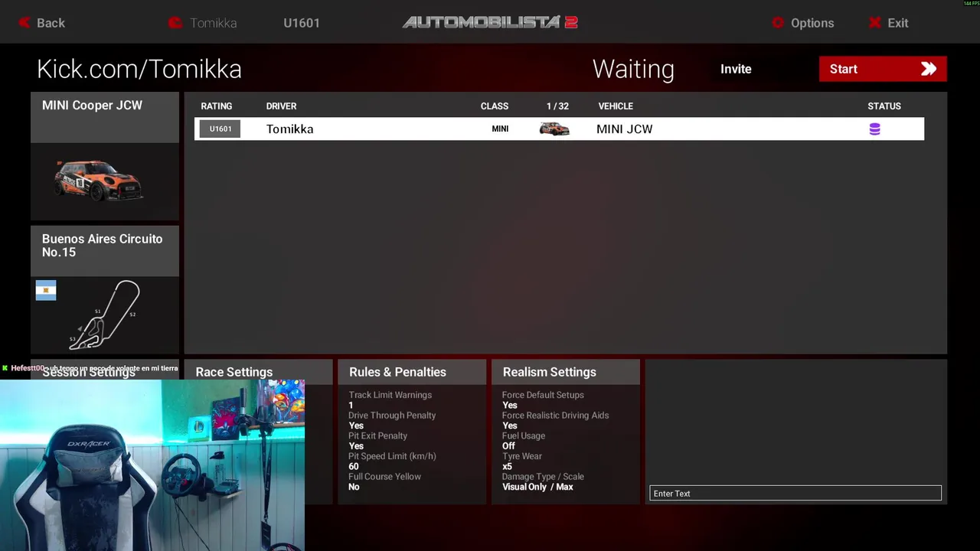Sort by the CLASS column header
The image size is (980, 551).
[495, 106]
